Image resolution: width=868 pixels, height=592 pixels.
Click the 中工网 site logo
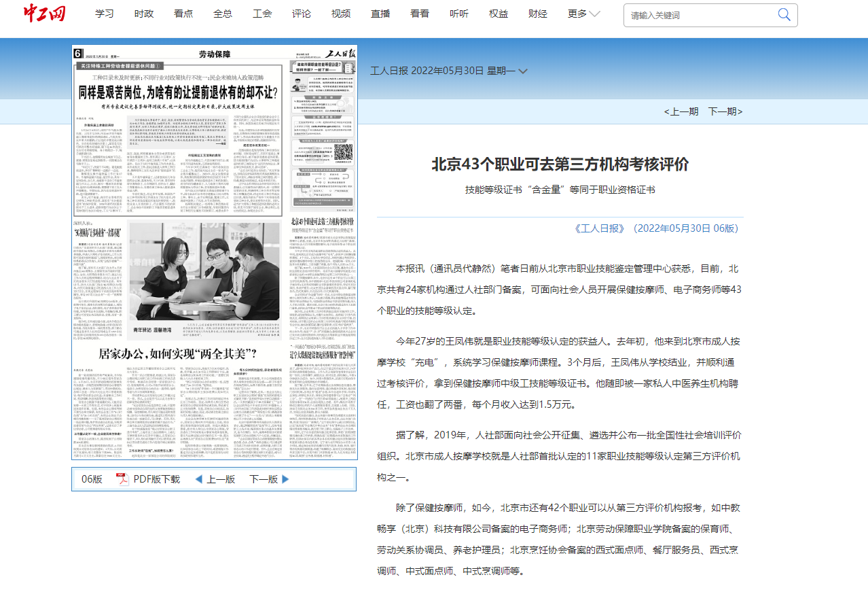[45, 14]
